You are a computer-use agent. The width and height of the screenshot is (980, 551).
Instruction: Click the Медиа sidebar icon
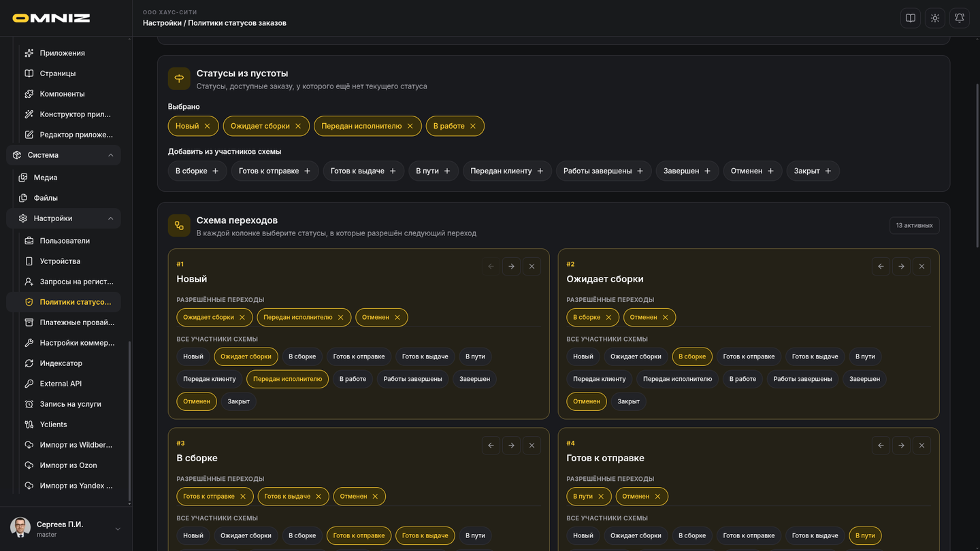(23, 178)
